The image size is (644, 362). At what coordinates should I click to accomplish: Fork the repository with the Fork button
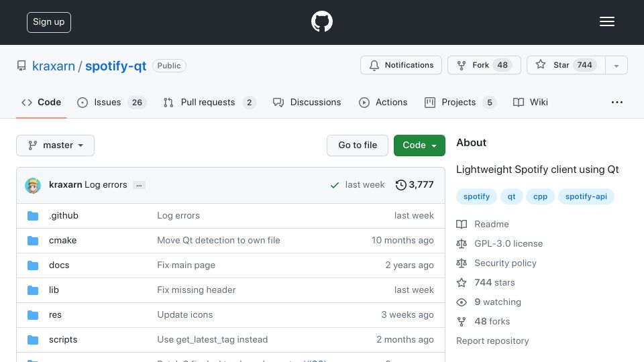coord(484,65)
